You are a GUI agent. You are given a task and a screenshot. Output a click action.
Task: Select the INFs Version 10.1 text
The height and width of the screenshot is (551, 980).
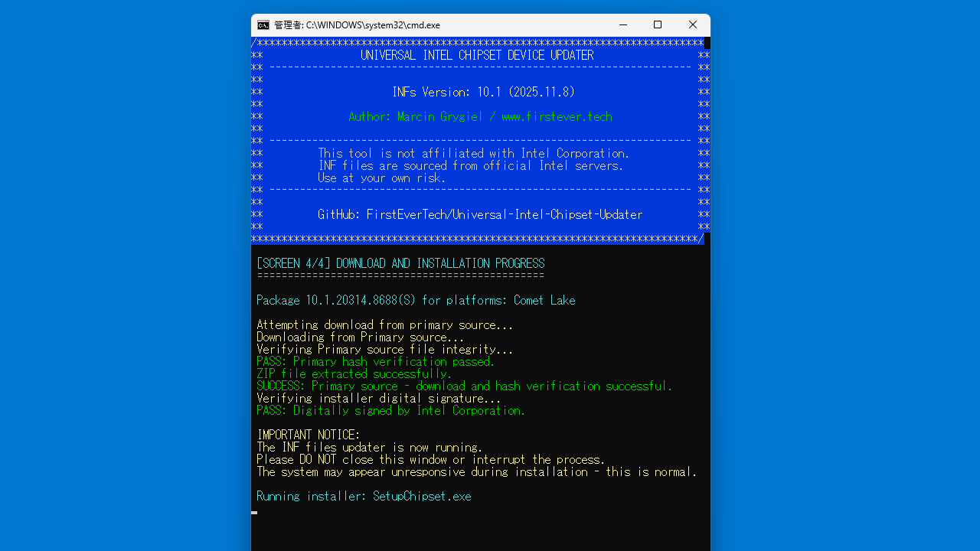(482, 91)
